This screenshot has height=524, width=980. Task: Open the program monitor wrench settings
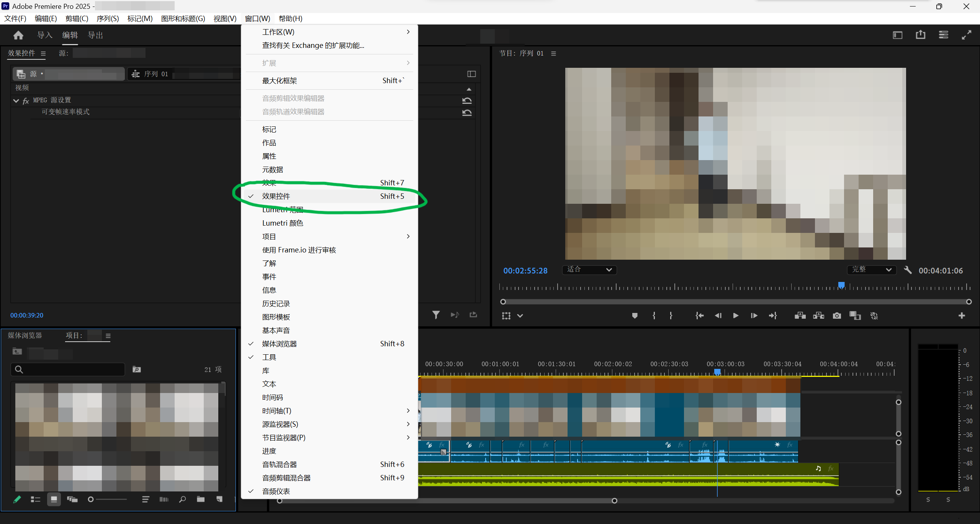(908, 270)
